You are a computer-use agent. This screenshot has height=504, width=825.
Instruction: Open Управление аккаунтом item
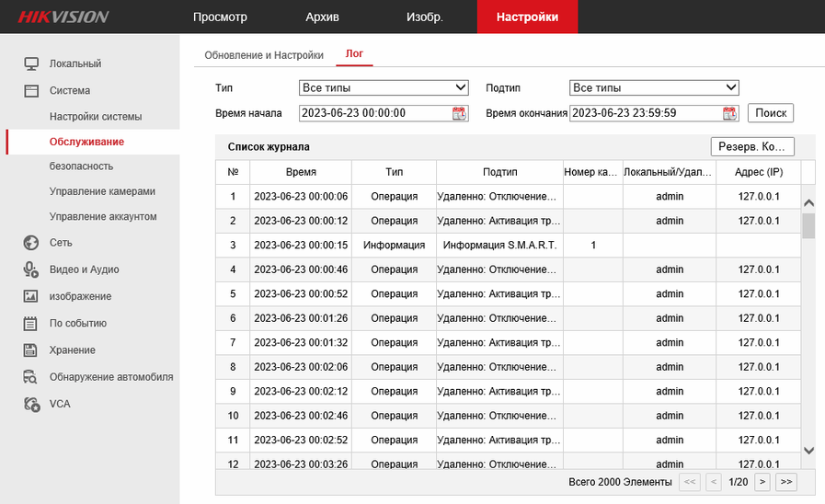[x=103, y=217]
